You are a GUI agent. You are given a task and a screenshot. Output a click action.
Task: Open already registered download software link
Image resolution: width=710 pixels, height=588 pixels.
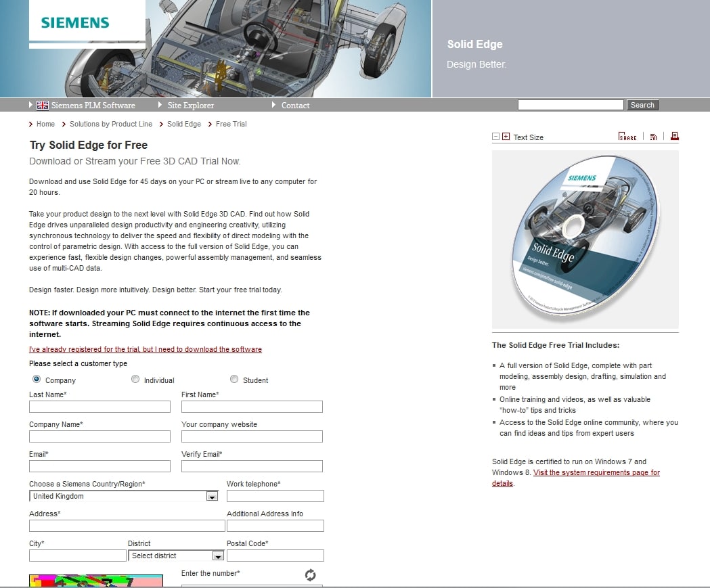tap(146, 349)
